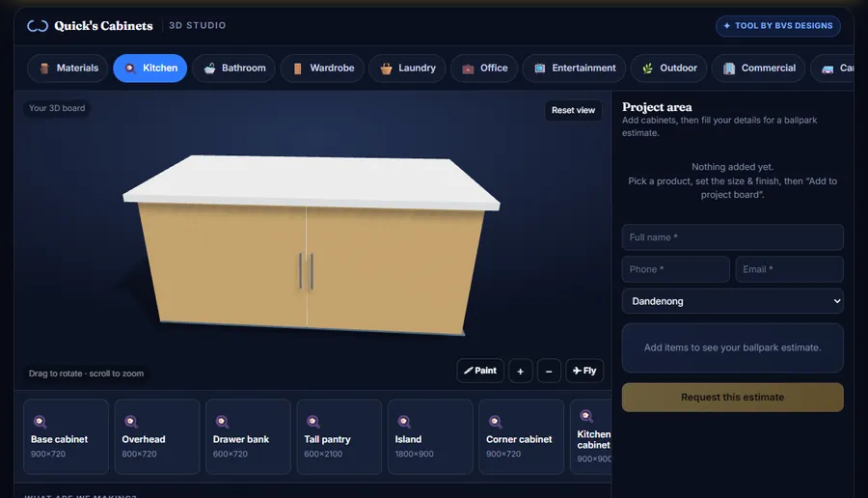This screenshot has height=498, width=868.
Task: Zoom in with the plus button
Action: (x=521, y=372)
